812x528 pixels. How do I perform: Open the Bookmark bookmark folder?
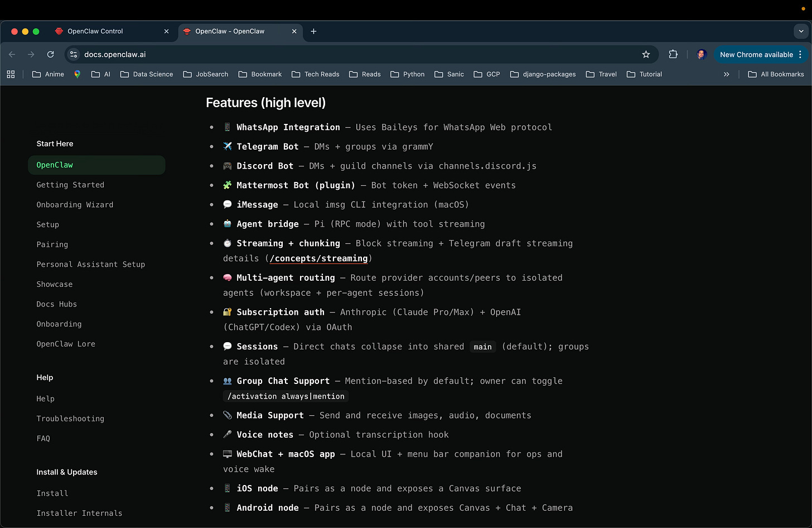(x=260, y=74)
